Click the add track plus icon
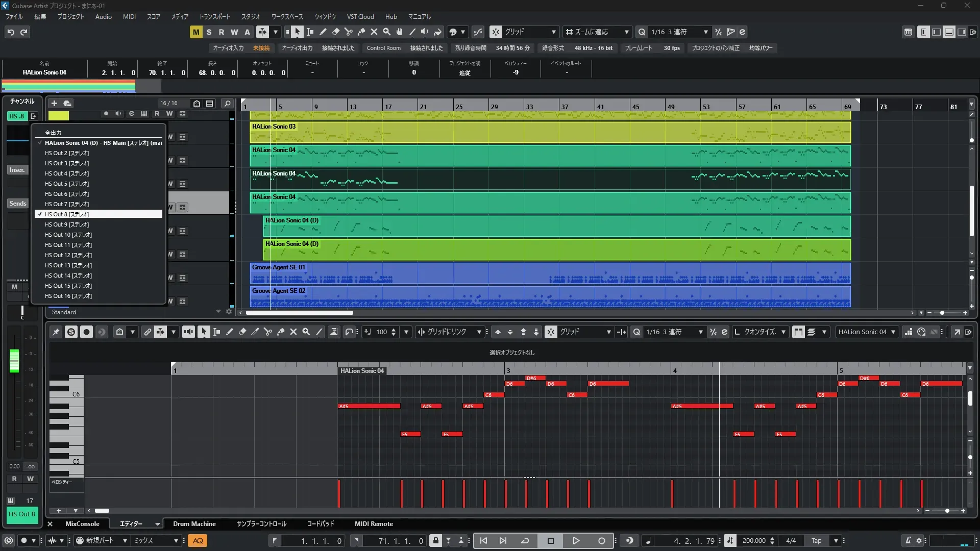The height and width of the screenshot is (551, 980). click(x=54, y=103)
